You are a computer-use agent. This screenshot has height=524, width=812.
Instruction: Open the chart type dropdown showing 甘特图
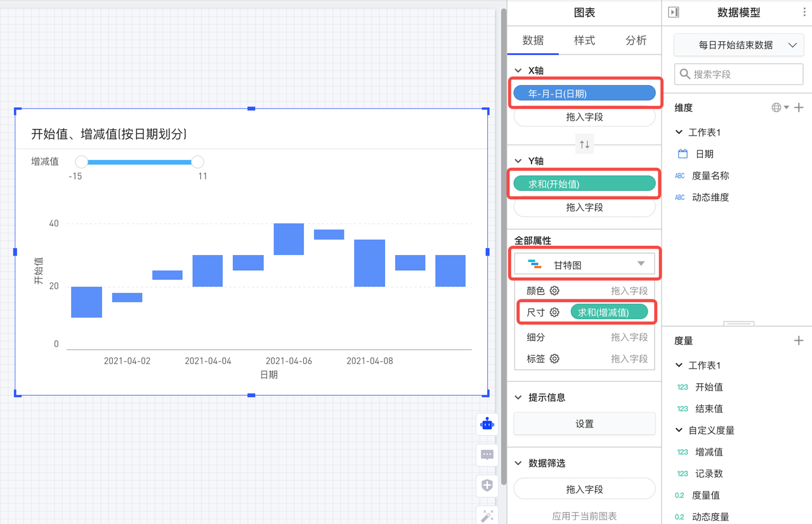pyautogui.click(x=584, y=265)
